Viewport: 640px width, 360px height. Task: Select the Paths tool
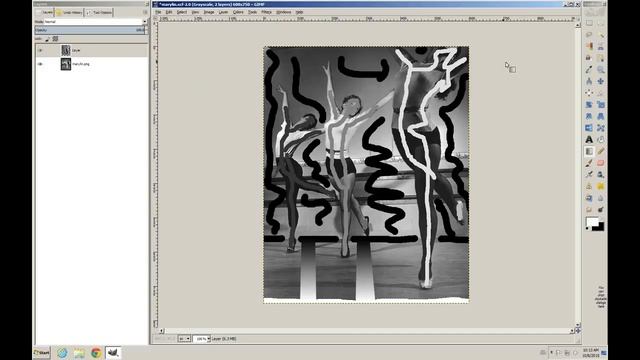coord(600,58)
